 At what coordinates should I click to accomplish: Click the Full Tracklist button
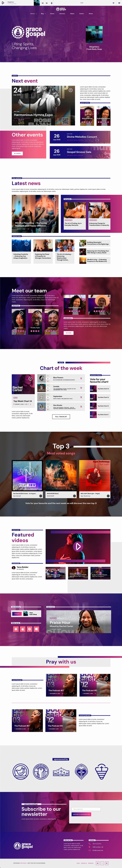pyautogui.click(x=61, y=416)
